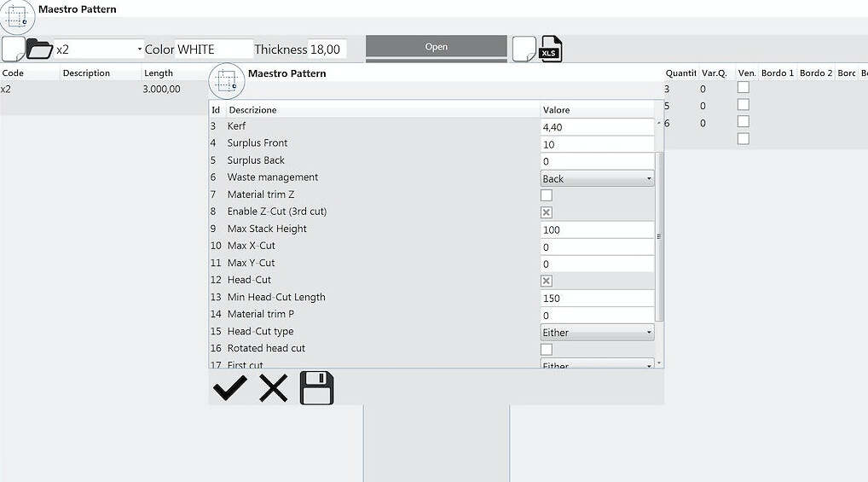Click the Surplus Back value field
The height and width of the screenshot is (482, 868).
coord(597,161)
